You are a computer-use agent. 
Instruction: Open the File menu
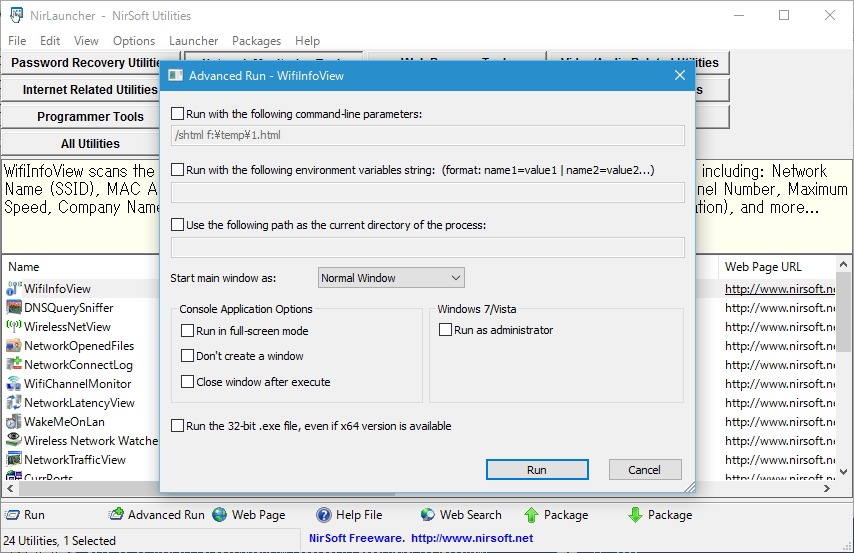pyautogui.click(x=17, y=41)
